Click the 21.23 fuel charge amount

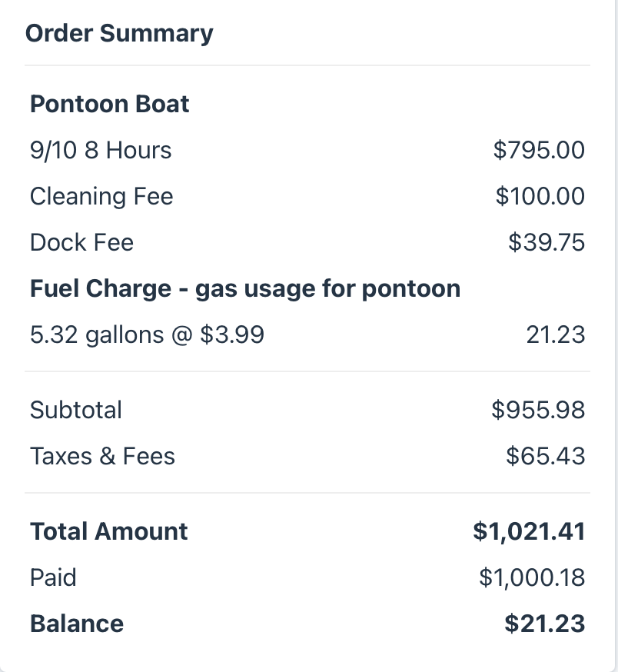556,334
